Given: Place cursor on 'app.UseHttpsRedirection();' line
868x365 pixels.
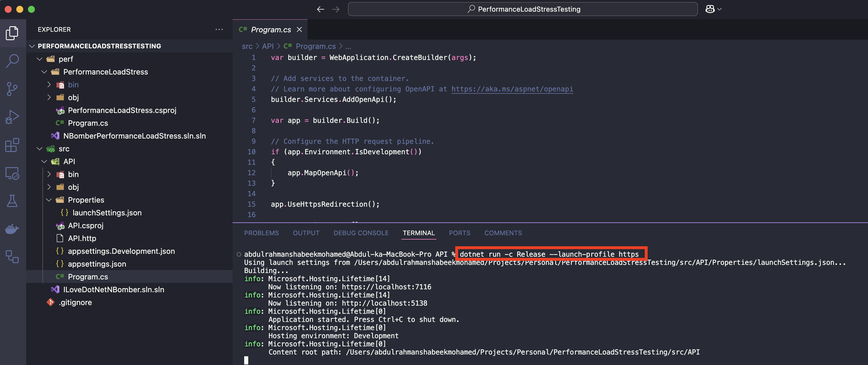Looking at the screenshot, I should 325,204.
